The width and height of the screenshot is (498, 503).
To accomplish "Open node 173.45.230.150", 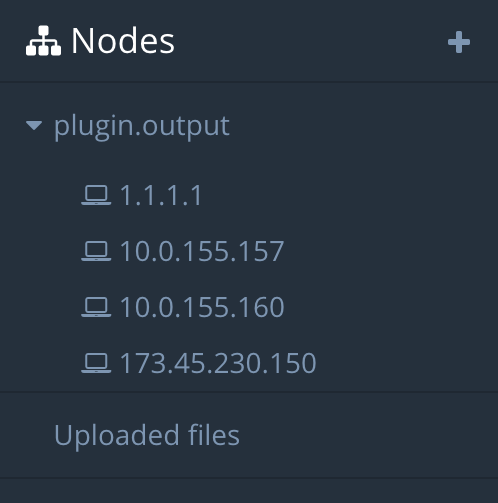I will tap(218, 363).
